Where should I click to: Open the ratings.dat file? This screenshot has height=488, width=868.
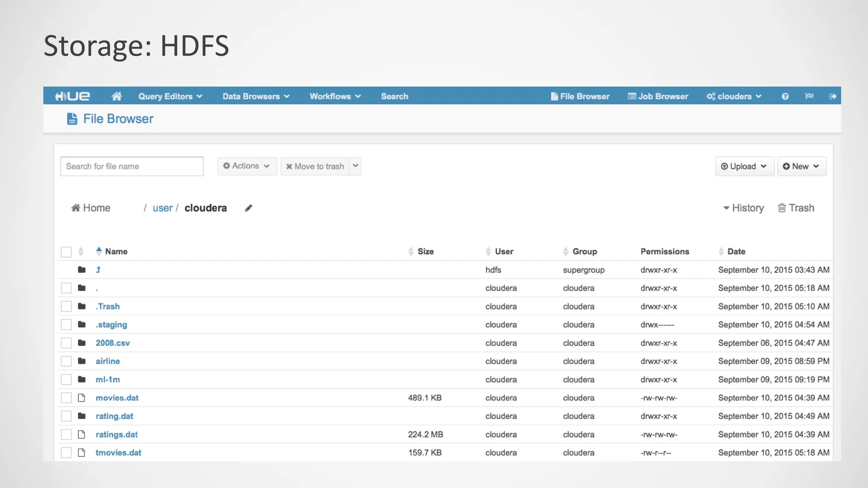(117, 434)
